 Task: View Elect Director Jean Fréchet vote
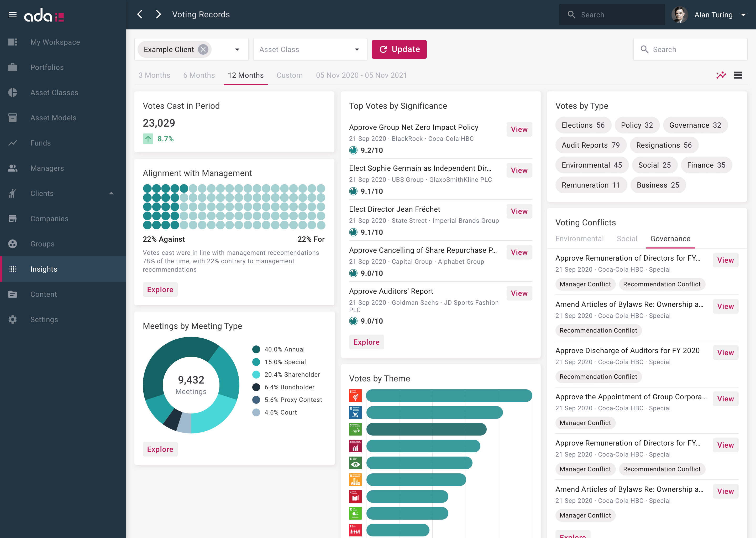pyautogui.click(x=519, y=211)
